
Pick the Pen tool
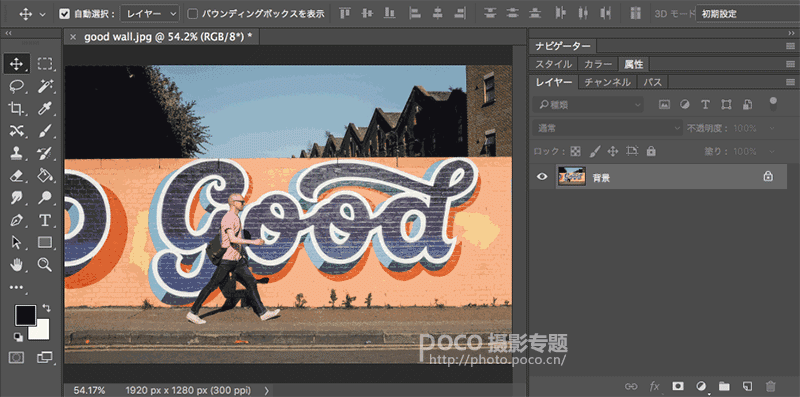[16, 220]
